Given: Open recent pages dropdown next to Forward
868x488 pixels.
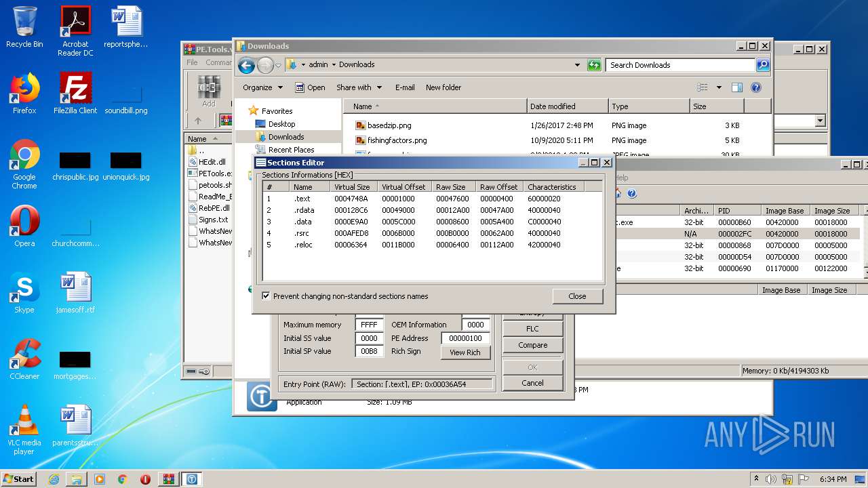Looking at the screenshot, I should tap(278, 66).
